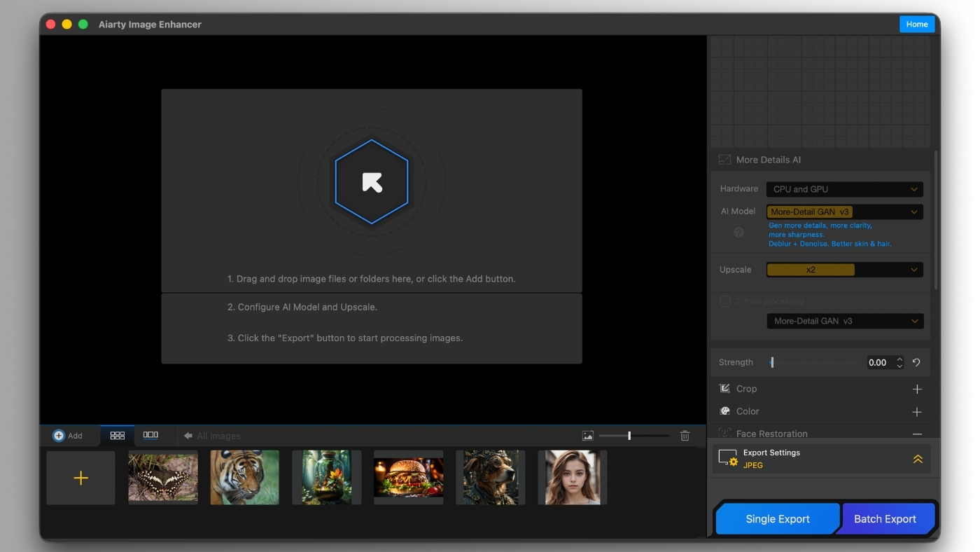The image size is (980, 552).
Task: Collapse the Face Restoration section
Action: [917, 434]
